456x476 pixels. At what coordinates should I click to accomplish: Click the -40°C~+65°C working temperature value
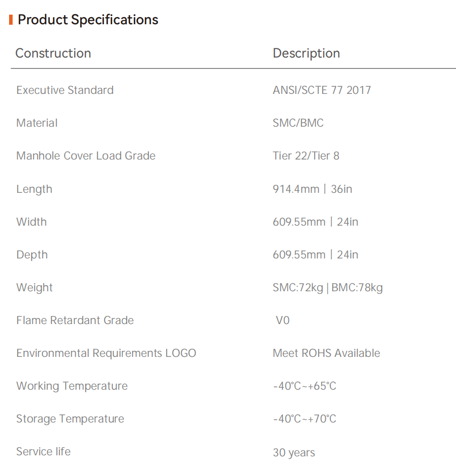305,386
